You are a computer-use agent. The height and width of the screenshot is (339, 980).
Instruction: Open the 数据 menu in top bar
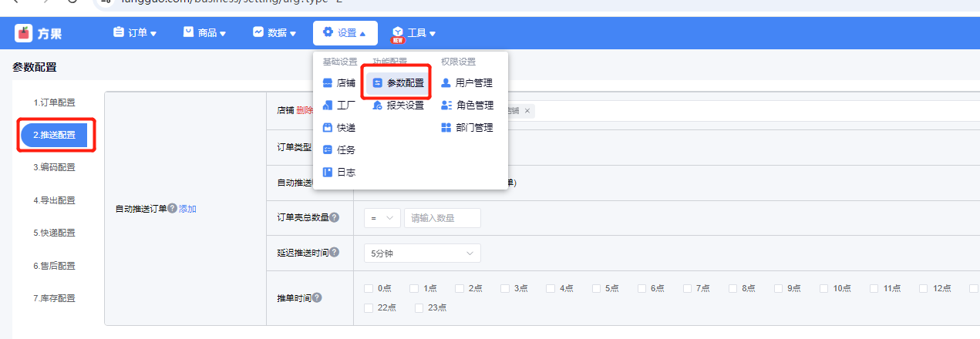tap(274, 33)
